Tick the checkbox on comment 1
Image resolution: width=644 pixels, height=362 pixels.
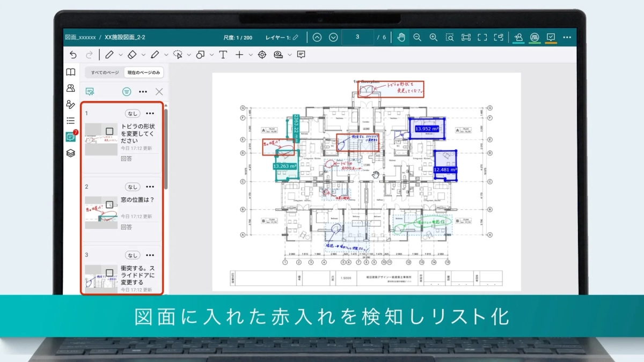click(109, 131)
